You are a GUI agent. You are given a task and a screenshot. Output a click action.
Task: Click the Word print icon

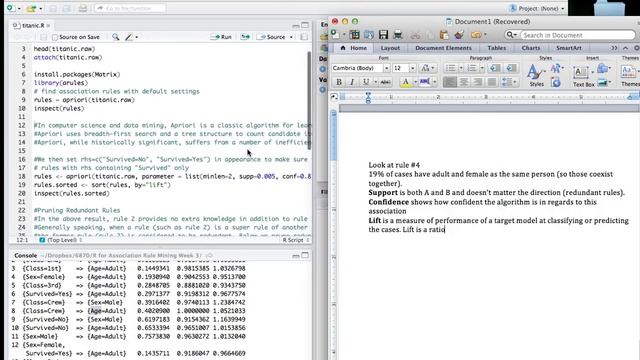click(398, 35)
